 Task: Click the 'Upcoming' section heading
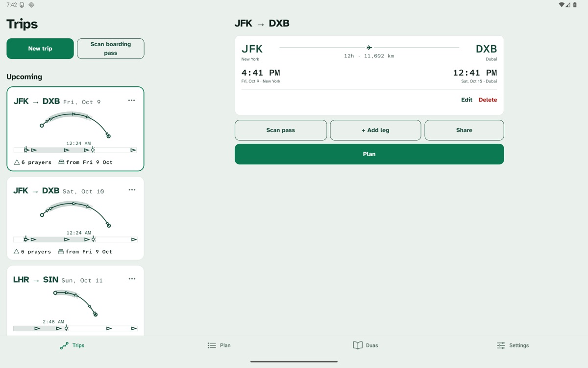pyautogui.click(x=24, y=77)
